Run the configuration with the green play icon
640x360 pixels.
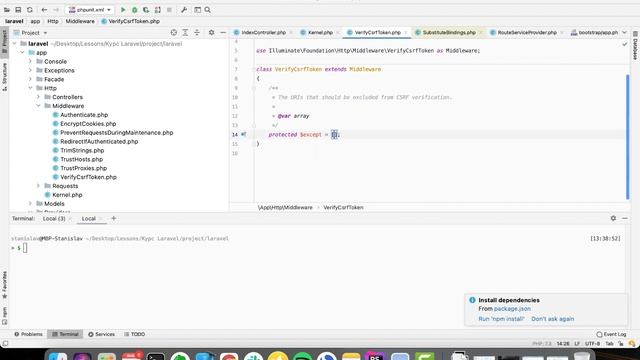123,10
